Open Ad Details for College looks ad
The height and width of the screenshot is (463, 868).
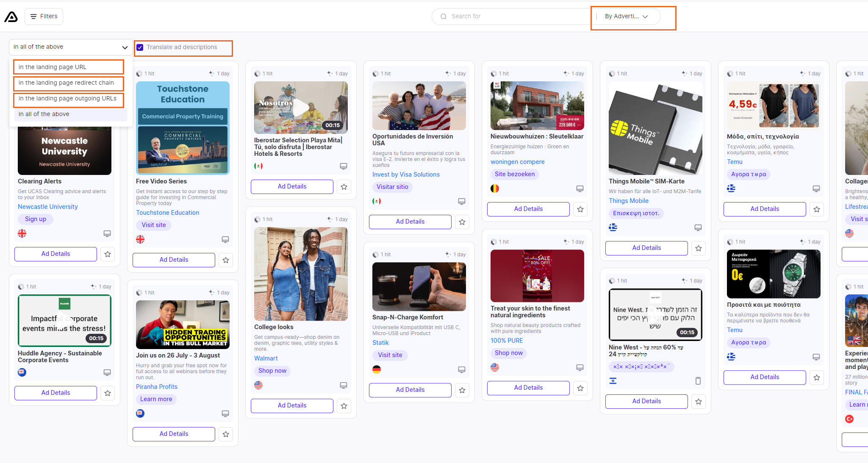pyautogui.click(x=292, y=405)
